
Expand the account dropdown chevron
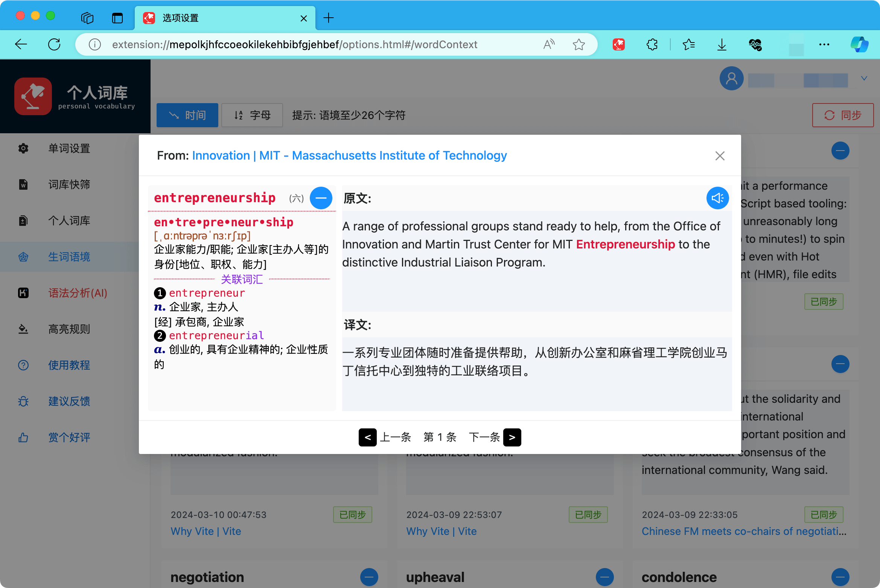click(864, 78)
